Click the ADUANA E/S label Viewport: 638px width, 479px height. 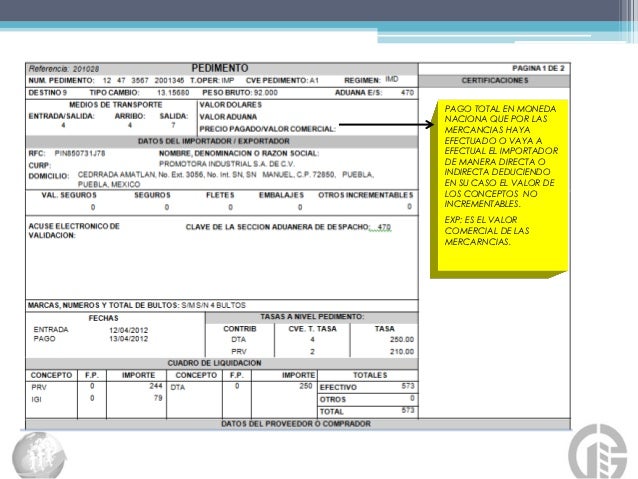tap(358, 93)
